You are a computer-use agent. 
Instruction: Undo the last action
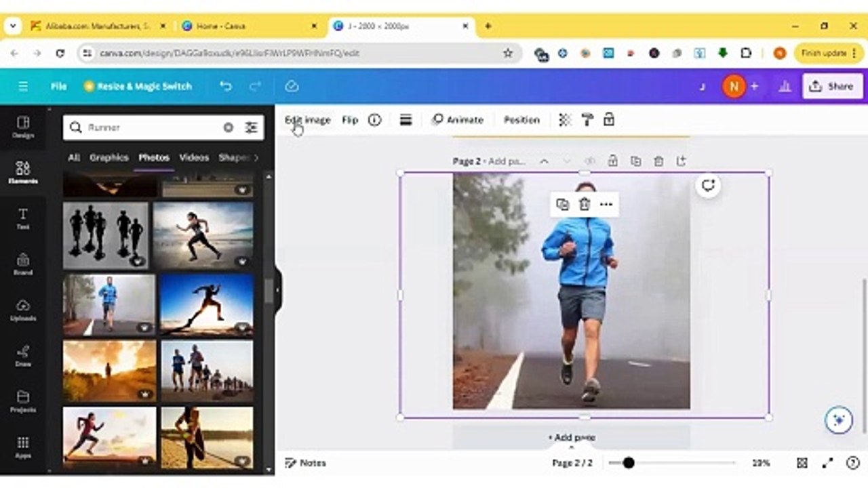point(226,86)
